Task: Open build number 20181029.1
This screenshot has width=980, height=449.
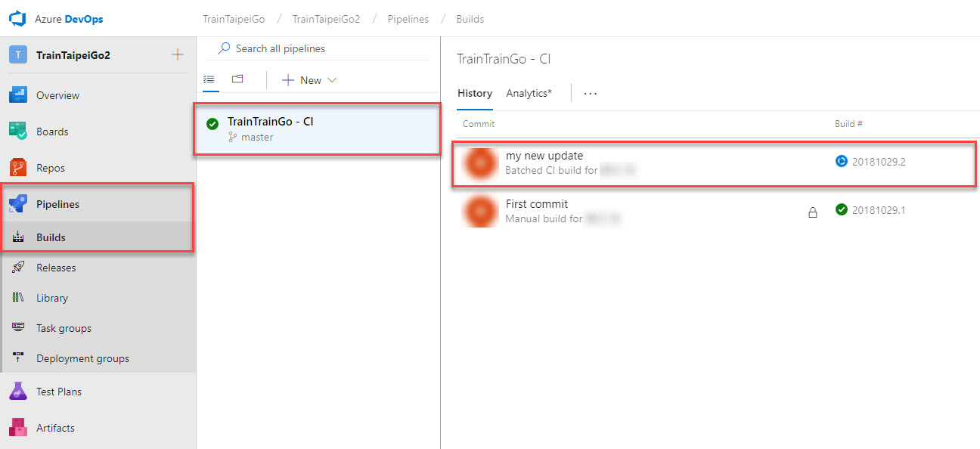Action: tap(879, 210)
